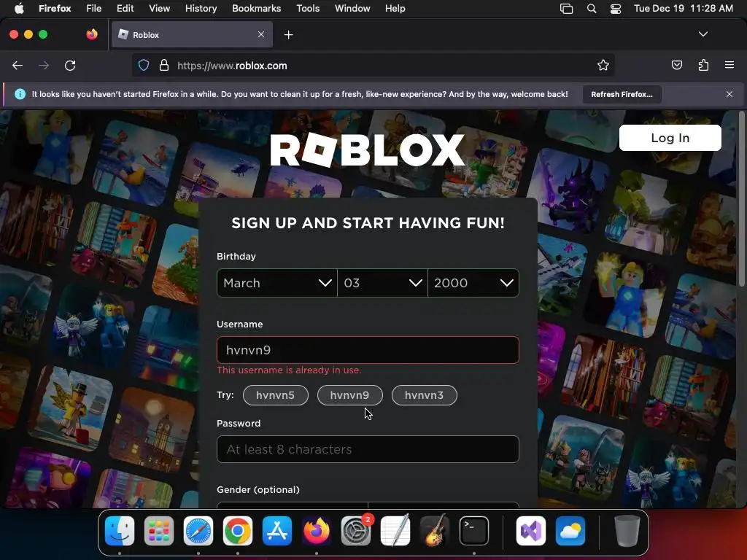The height and width of the screenshot is (560, 747).
Task: Open Safari from the Dock
Action: click(198, 531)
